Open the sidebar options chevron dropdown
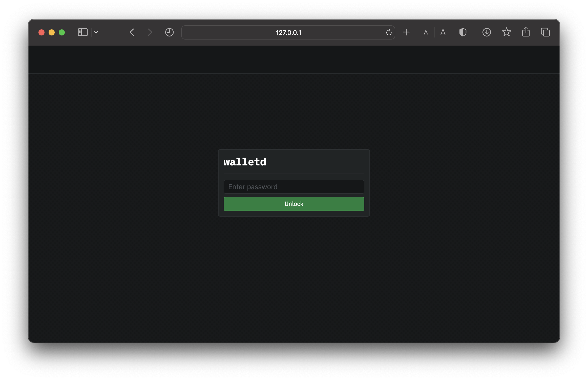Image resolution: width=588 pixels, height=380 pixels. (96, 32)
